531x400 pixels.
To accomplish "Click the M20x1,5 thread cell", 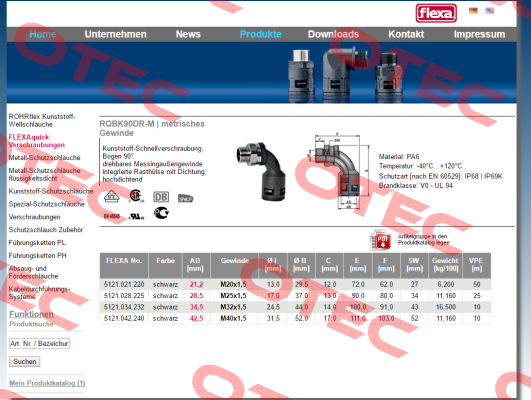I will [233, 284].
